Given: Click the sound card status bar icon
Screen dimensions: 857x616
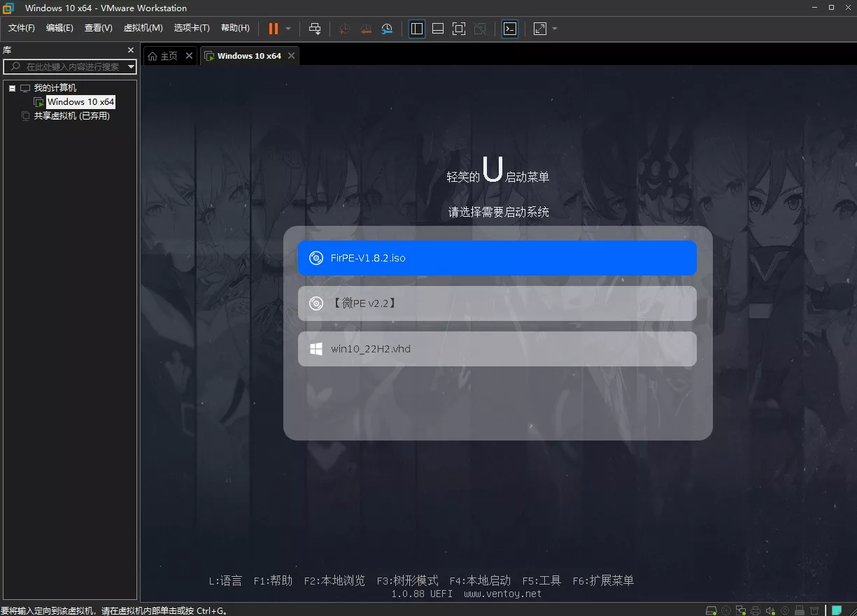Looking at the screenshot, I should pyautogui.click(x=770, y=610).
